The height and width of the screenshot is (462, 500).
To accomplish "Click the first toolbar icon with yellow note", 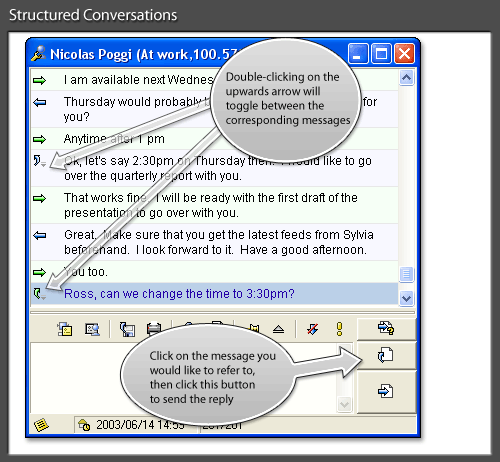I will coord(65,329).
